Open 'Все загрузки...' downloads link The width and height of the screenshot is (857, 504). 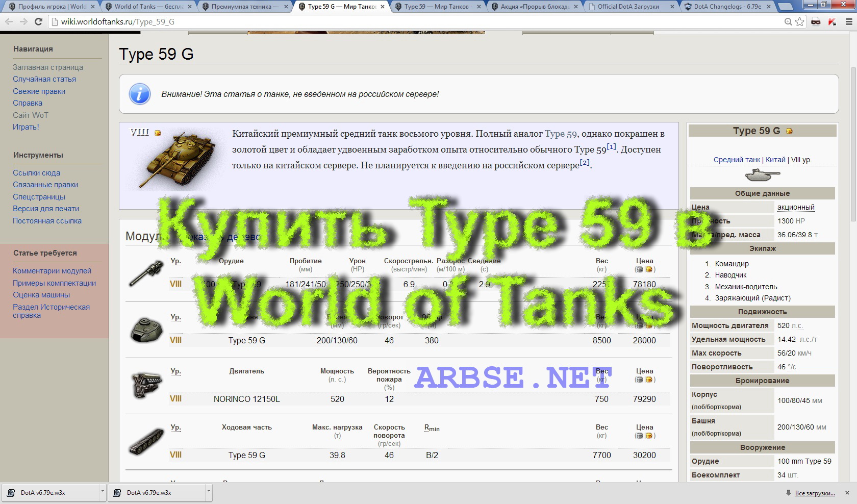(x=815, y=493)
